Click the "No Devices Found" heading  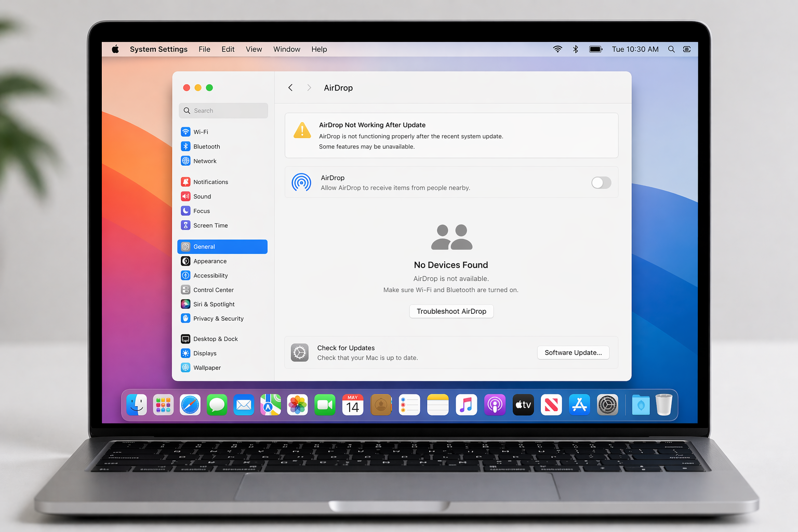tap(451, 265)
